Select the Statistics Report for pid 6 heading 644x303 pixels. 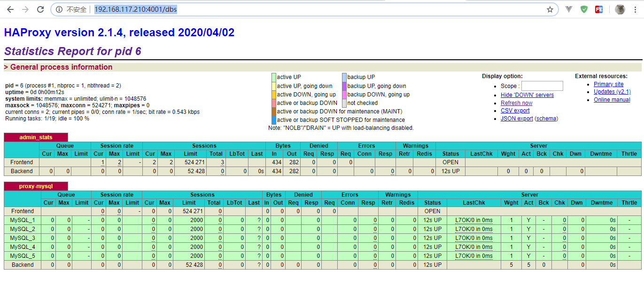coord(73,52)
